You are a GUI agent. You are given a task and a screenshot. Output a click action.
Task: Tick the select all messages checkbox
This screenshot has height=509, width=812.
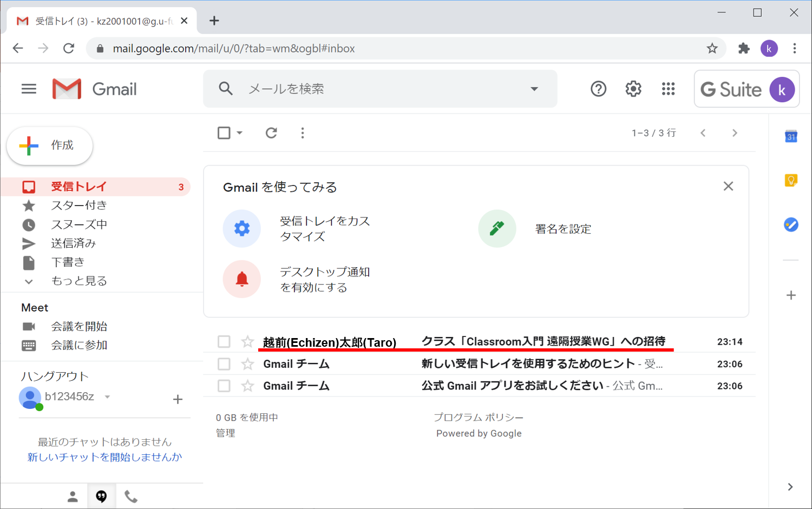224,133
